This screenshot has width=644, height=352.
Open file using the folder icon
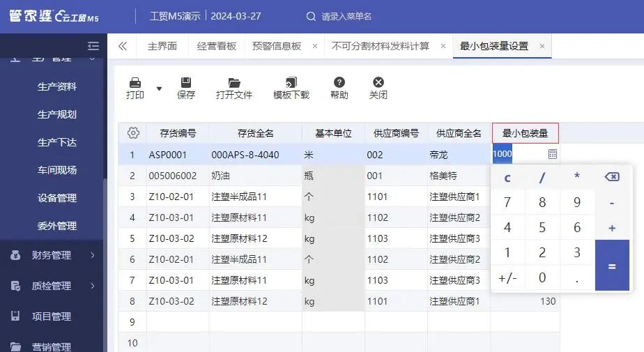pyautogui.click(x=234, y=82)
